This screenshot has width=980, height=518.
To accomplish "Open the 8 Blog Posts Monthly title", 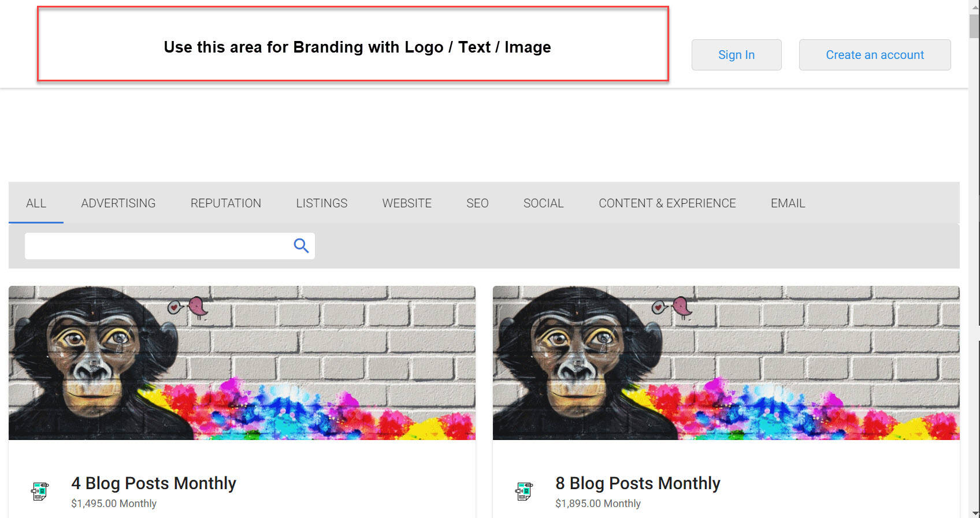I will [x=638, y=483].
